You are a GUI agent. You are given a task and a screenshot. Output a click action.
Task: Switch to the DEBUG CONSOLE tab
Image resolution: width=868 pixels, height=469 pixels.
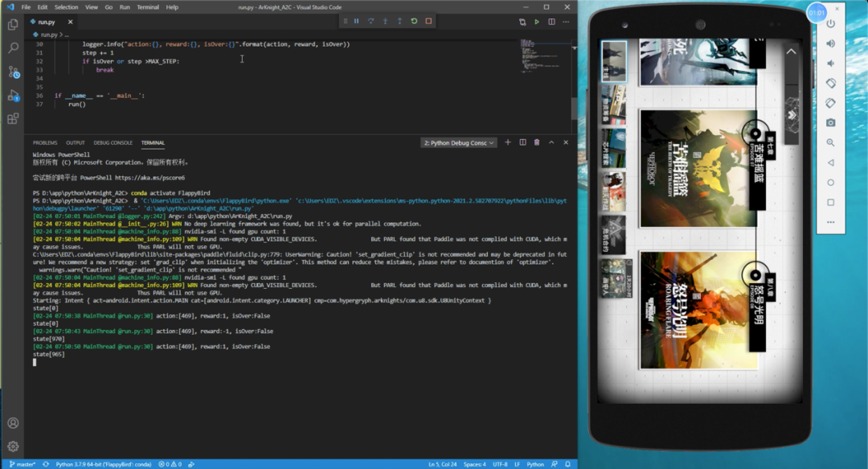[113, 142]
